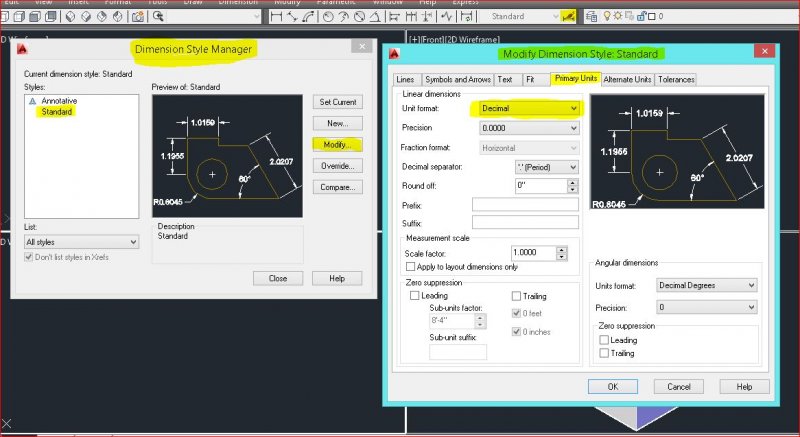Open the Angular Precision dropdown
Screen dimensions: 800x437
click(707, 307)
